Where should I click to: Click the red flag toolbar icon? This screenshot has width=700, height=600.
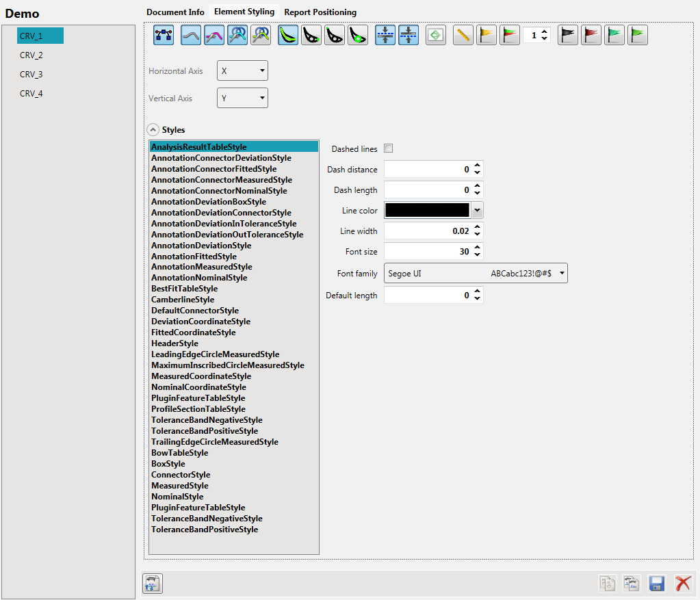coord(591,35)
